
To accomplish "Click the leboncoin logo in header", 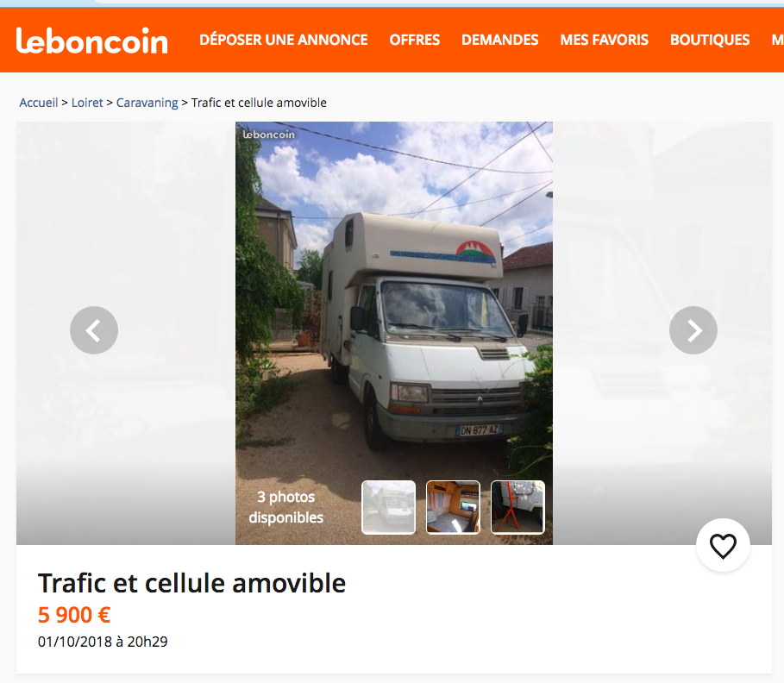I will tap(92, 41).
